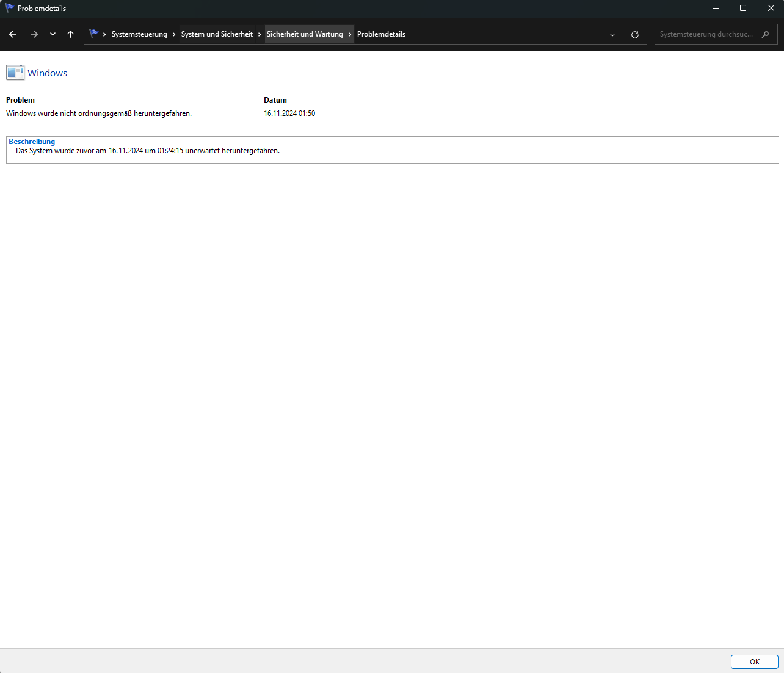Expand the chevron before Systemsteuerung

[104, 34]
